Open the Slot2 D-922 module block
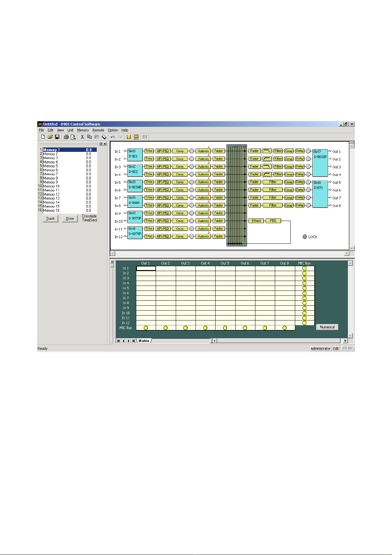392x555 pixels. pyautogui.click(x=135, y=170)
